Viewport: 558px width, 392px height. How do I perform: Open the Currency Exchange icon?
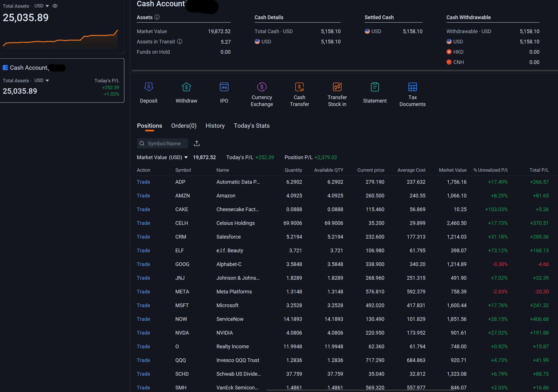(262, 87)
